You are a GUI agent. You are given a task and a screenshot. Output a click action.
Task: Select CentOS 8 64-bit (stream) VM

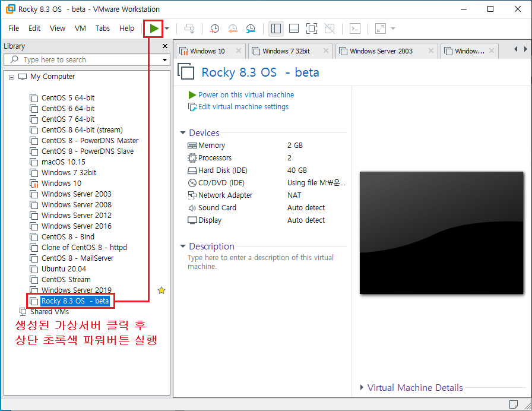pyautogui.click(x=82, y=130)
